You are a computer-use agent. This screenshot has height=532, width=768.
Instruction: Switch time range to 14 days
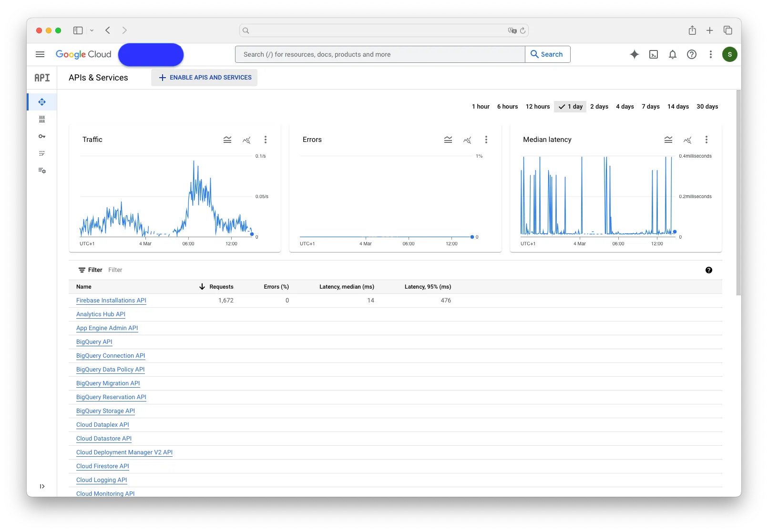[x=678, y=107]
